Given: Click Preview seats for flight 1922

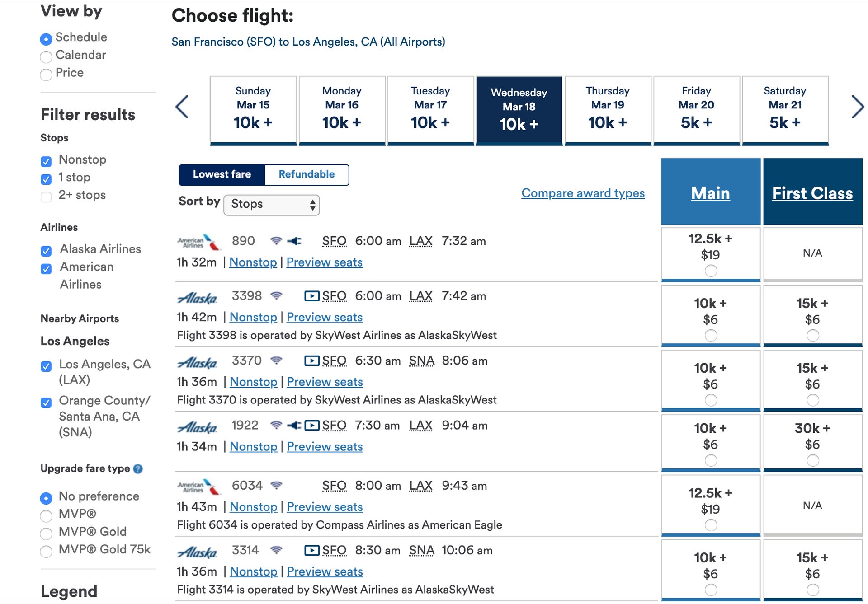Looking at the screenshot, I should 325,446.
